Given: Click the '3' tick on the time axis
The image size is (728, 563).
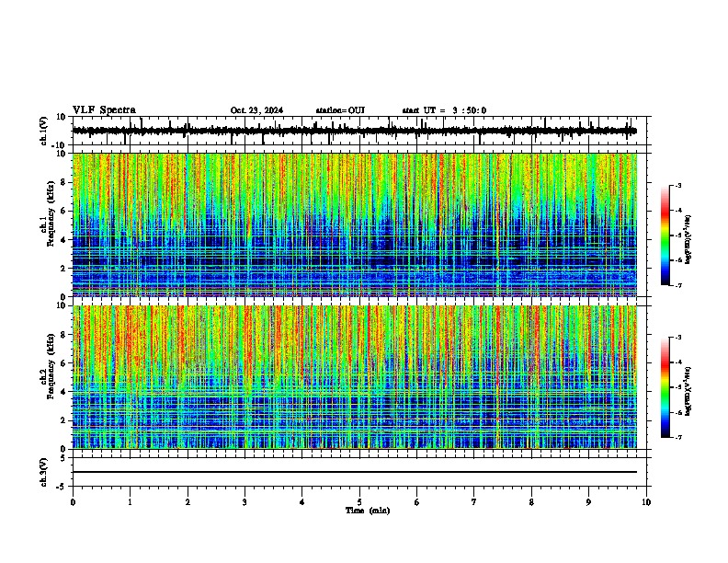Looking at the screenshot, I should pos(245,502).
